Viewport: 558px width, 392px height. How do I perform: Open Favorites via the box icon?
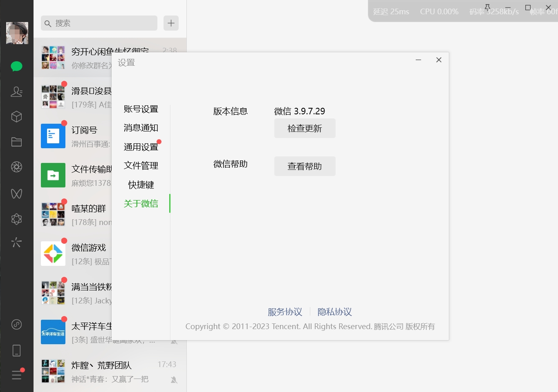16,116
